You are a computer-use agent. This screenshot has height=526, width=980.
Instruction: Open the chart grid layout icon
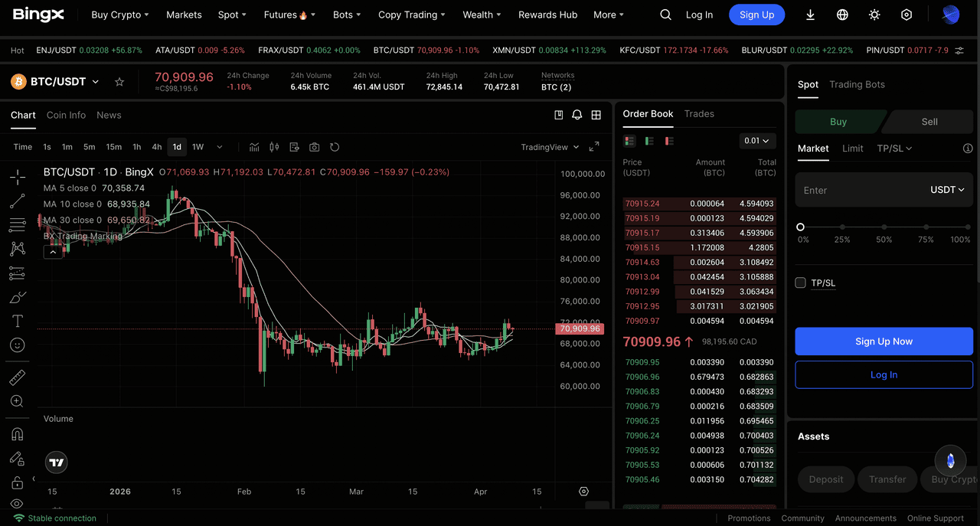(x=596, y=115)
